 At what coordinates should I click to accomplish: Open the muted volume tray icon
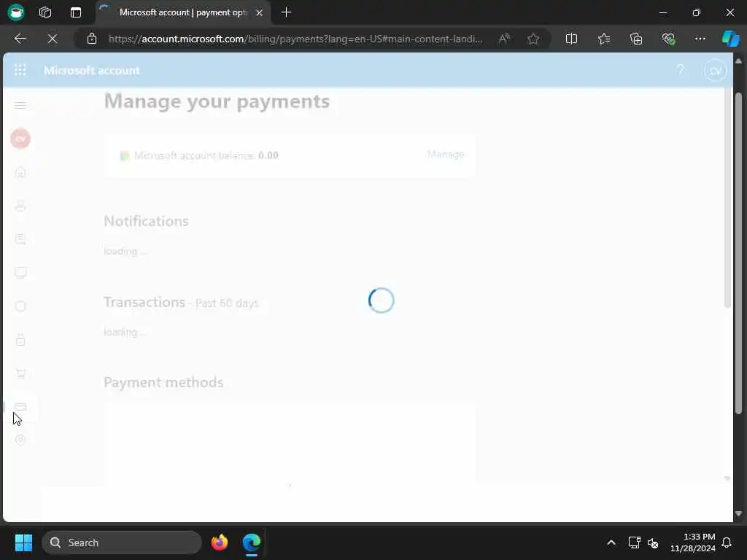[653, 542]
